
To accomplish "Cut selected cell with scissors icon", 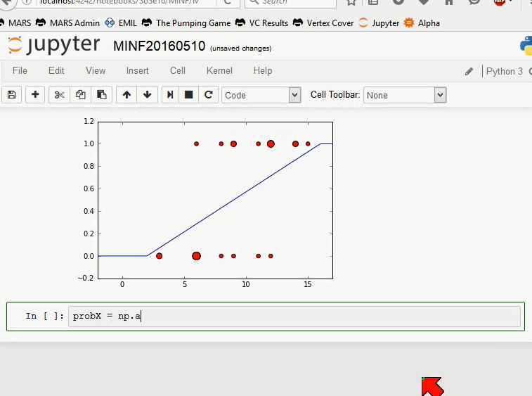I will pos(59,95).
